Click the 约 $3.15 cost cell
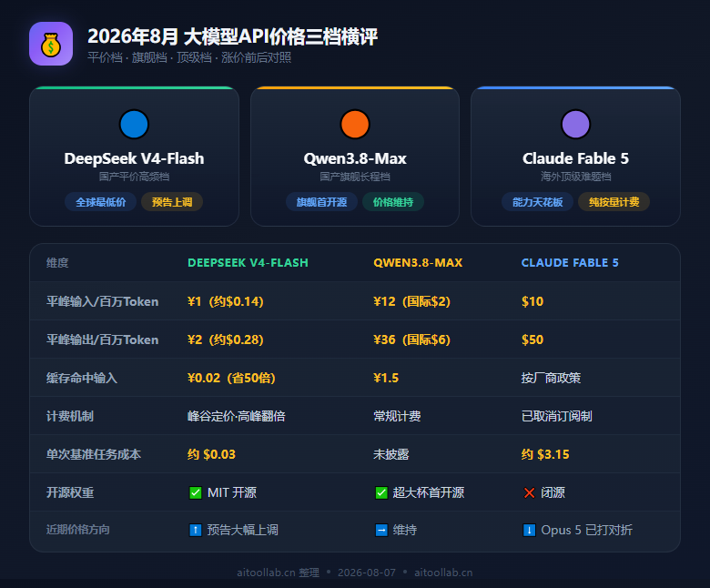Viewport: 710px width, 588px height. click(x=545, y=454)
